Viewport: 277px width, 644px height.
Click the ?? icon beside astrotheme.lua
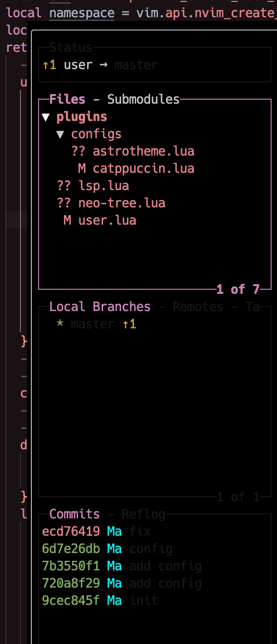[x=77, y=151]
